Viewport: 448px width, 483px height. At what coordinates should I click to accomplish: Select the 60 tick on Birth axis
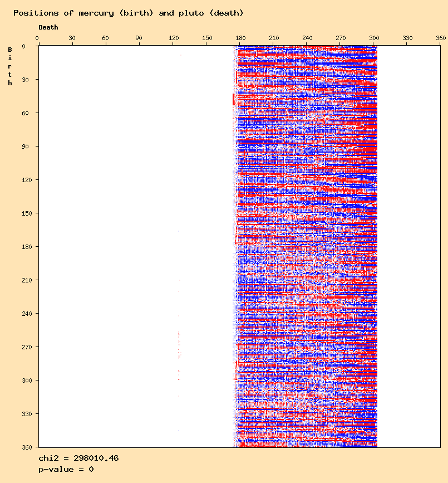26,113
